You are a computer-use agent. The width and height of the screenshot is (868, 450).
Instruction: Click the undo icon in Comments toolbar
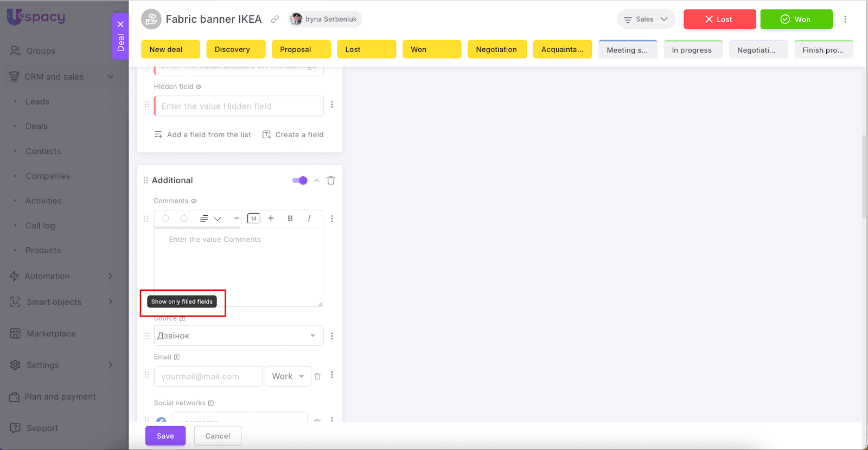pos(165,218)
